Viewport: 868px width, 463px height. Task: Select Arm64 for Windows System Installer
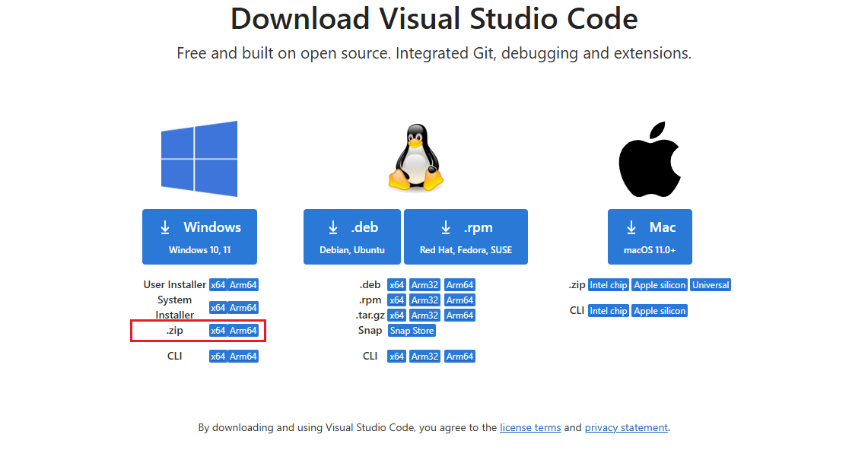[x=243, y=308]
